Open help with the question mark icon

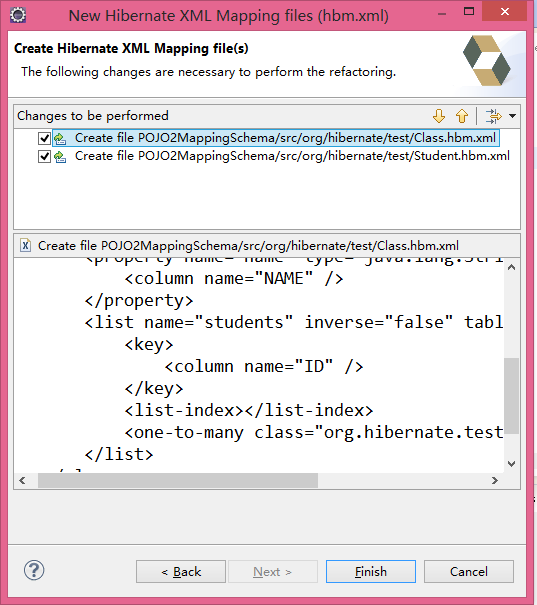click(34, 570)
